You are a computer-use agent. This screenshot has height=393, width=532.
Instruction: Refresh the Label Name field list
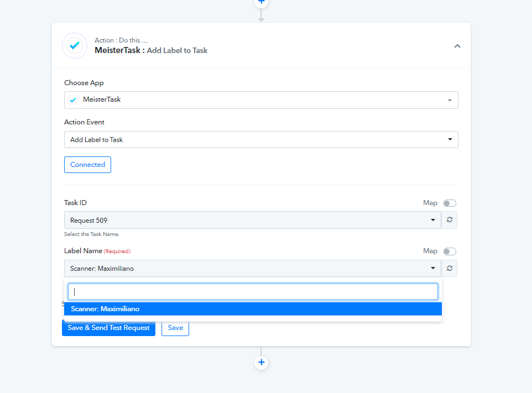coord(450,269)
